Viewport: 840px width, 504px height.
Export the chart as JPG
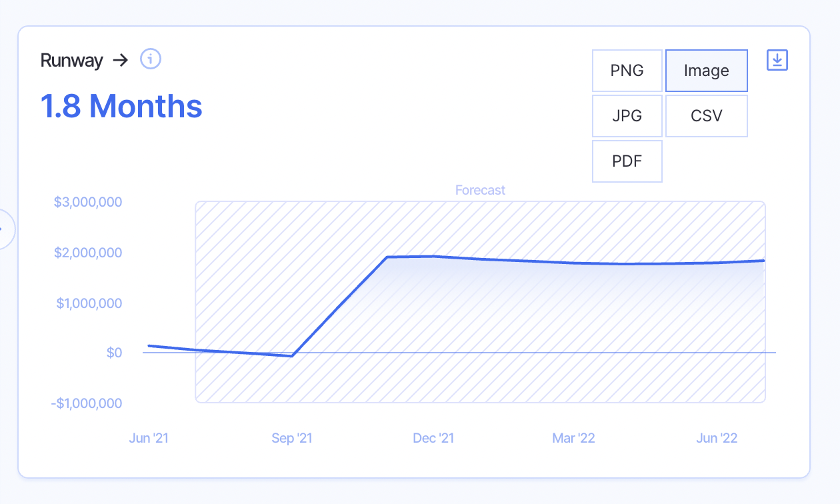pos(627,116)
